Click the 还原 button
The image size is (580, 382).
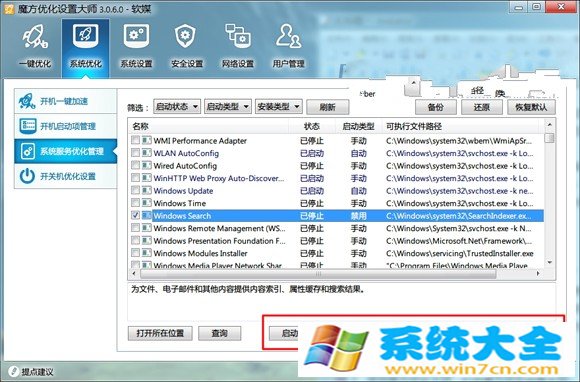482,107
